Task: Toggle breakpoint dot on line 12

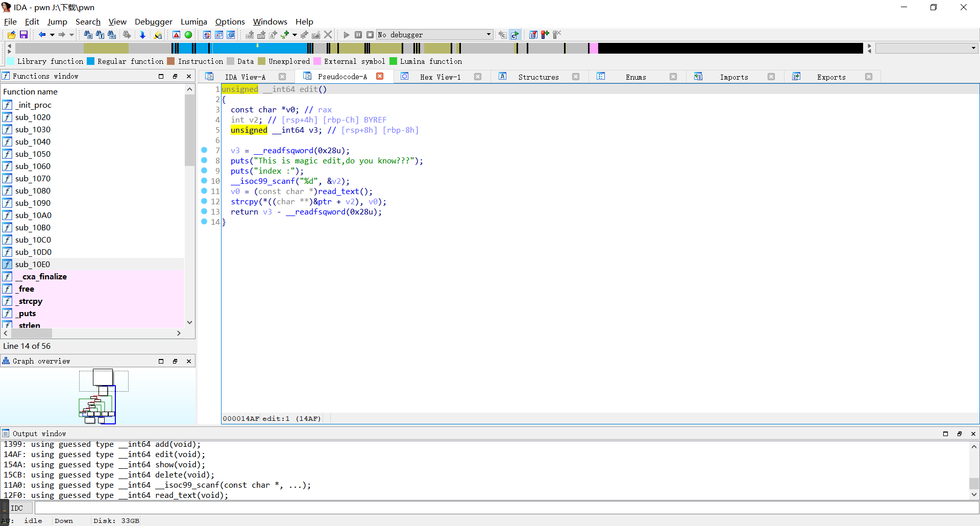Action: pyautogui.click(x=204, y=201)
